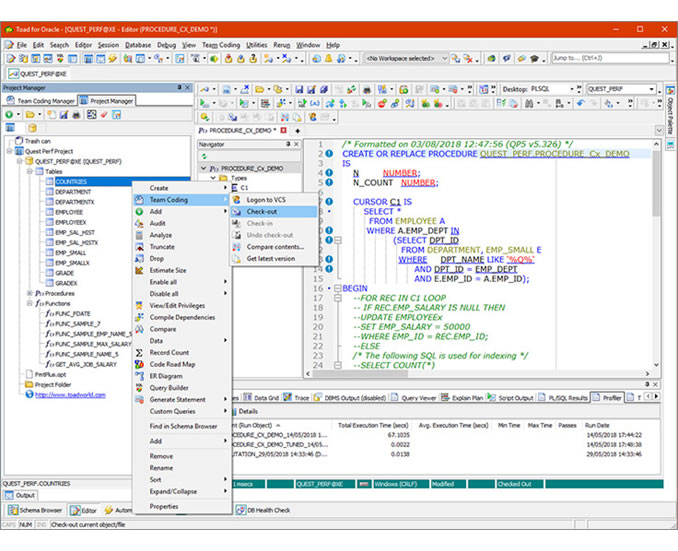Collapse the Quest Perf Project tree node
This screenshot has width=678, height=551.
tap(10, 151)
